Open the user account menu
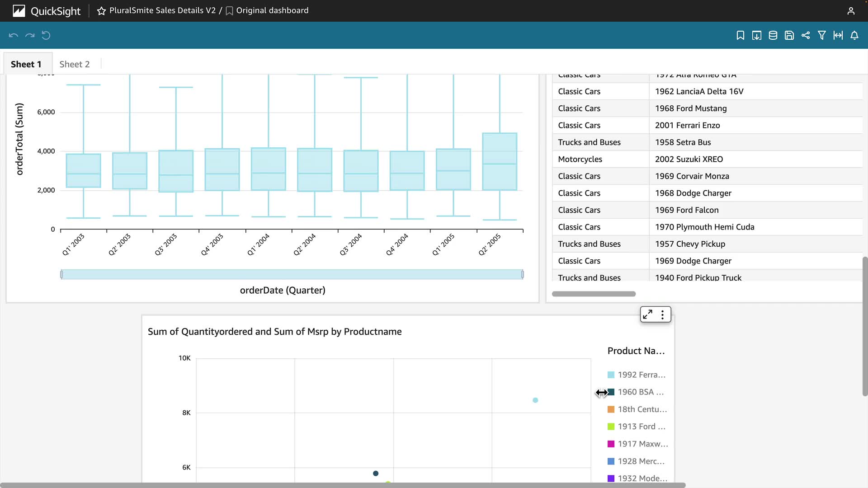 [x=850, y=11]
